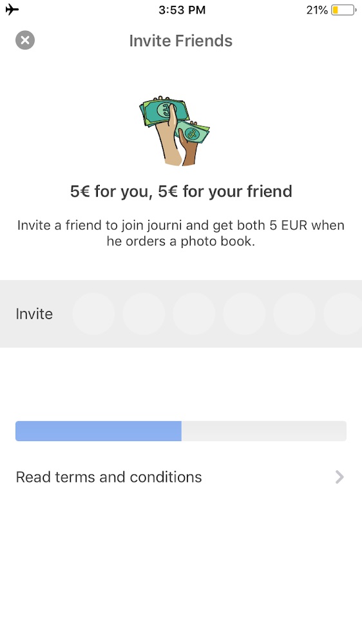Tap the 21% battery percentage
This screenshot has height=644, width=362.
(317, 10)
